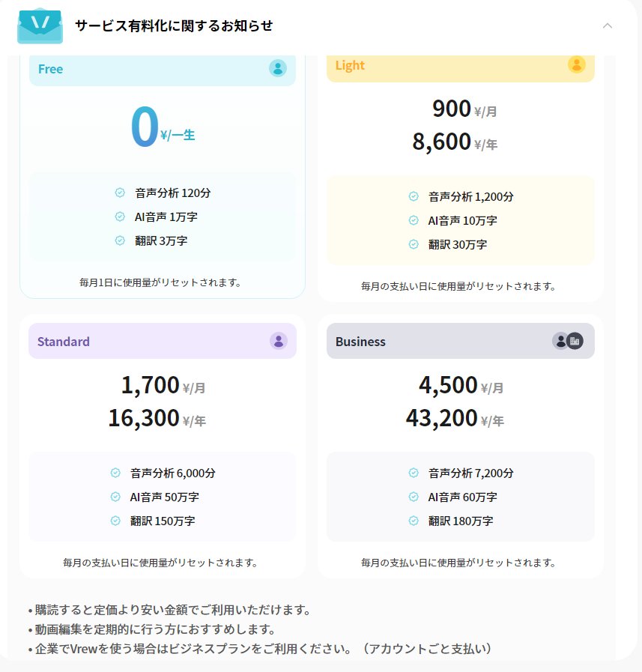642x672 pixels.
Task: Click the check icon beside 音声分析 1,200分
Action: (412, 196)
